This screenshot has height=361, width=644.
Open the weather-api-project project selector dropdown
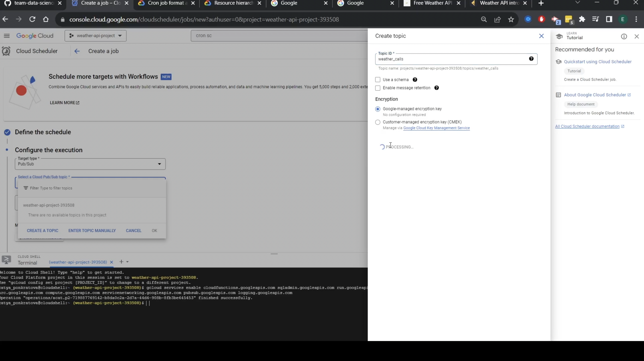tap(95, 36)
